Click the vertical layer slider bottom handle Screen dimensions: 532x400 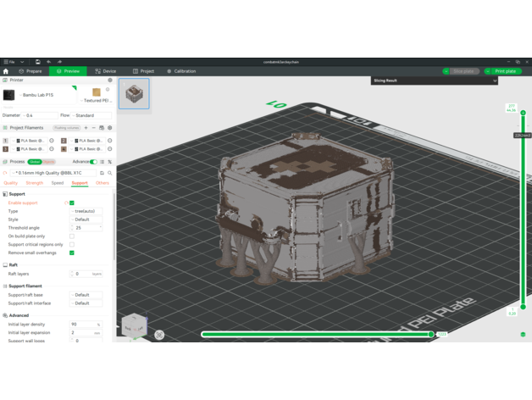pos(524,307)
